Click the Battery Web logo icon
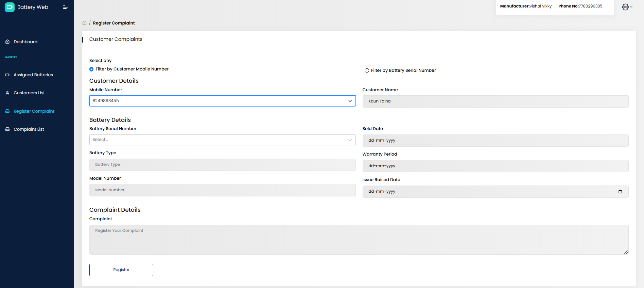Image resolution: width=644 pixels, height=288 pixels. 10,7
